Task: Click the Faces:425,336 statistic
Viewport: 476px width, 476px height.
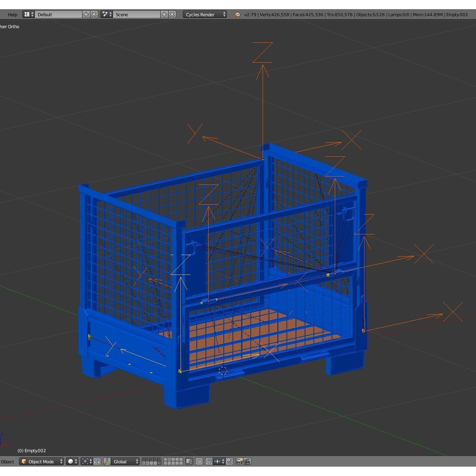Action: [x=307, y=15]
